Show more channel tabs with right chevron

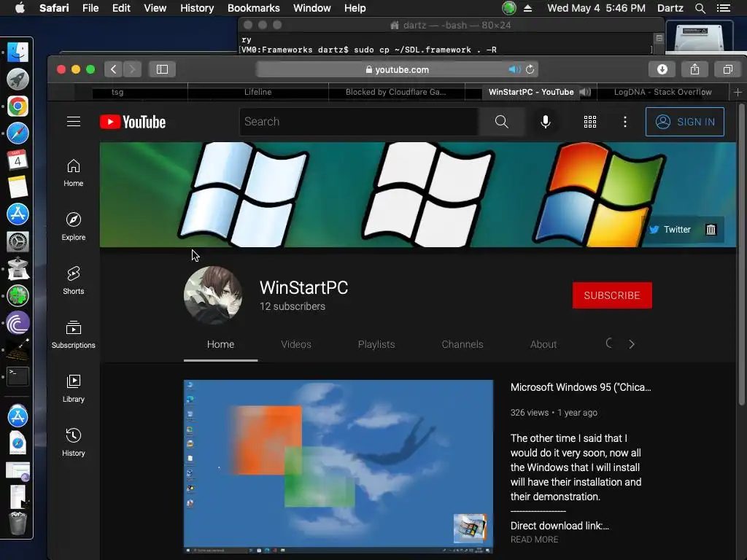click(632, 344)
